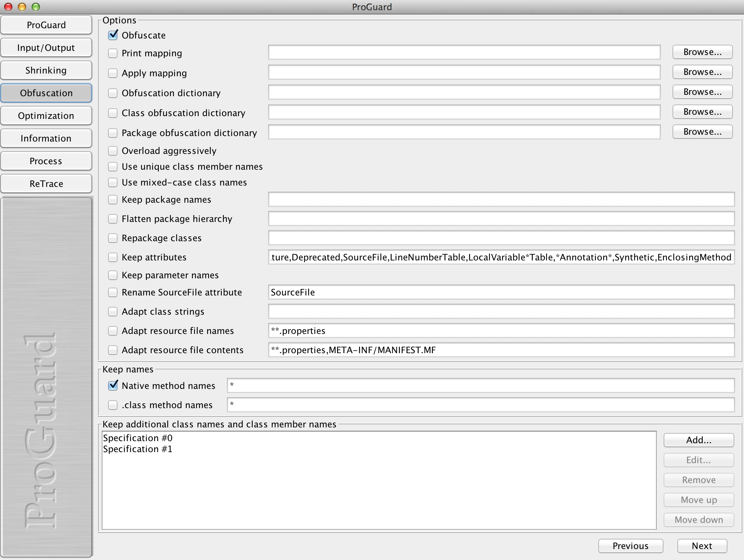Click Adapt resource file names field
Image resolution: width=744 pixels, height=560 pixels.
click(x=501, y=331)
